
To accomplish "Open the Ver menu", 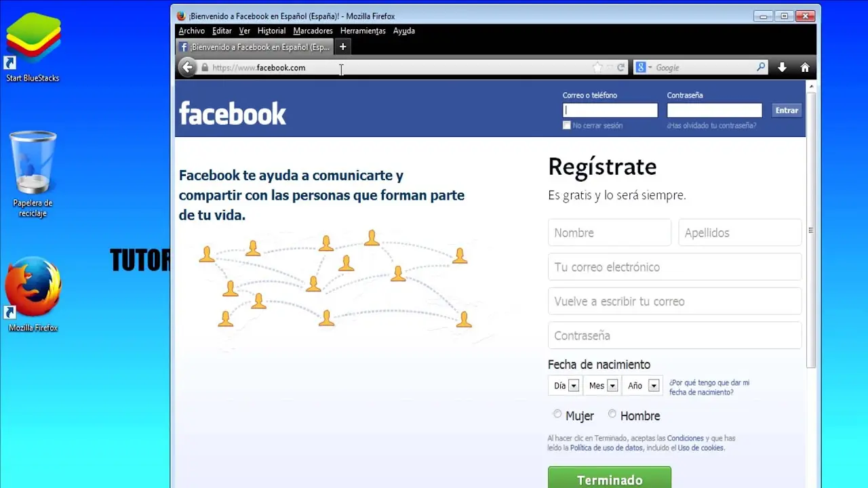I will coord(245,30).
